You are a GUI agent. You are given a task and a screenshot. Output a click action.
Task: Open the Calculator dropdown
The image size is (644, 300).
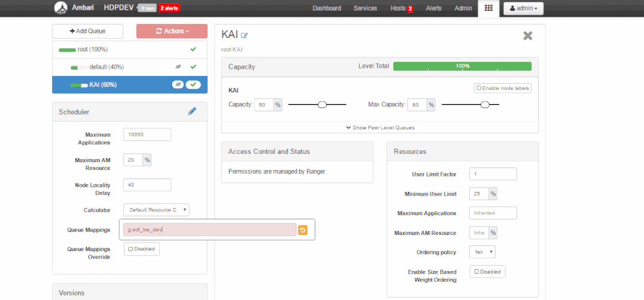pos(156,210)
